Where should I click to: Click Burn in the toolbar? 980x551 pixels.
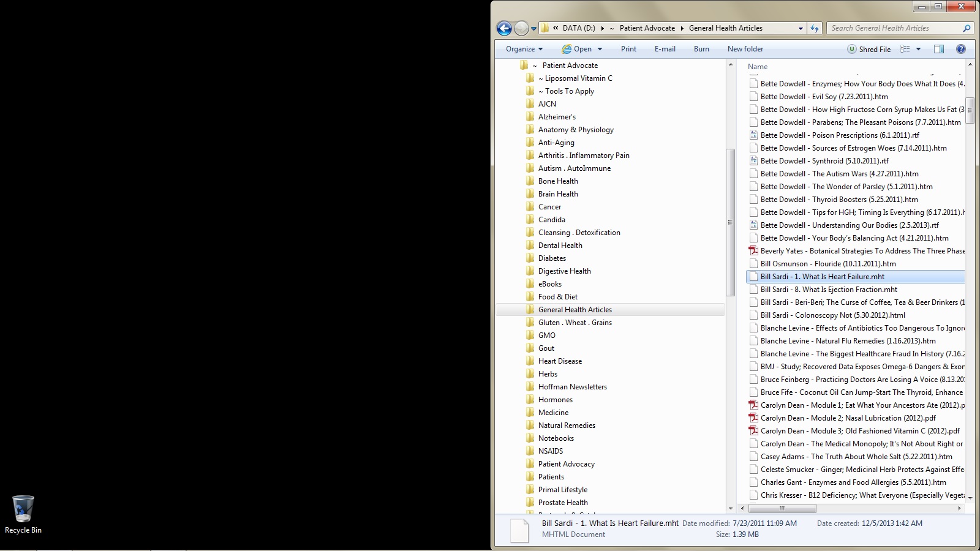(x=701, y=49)
